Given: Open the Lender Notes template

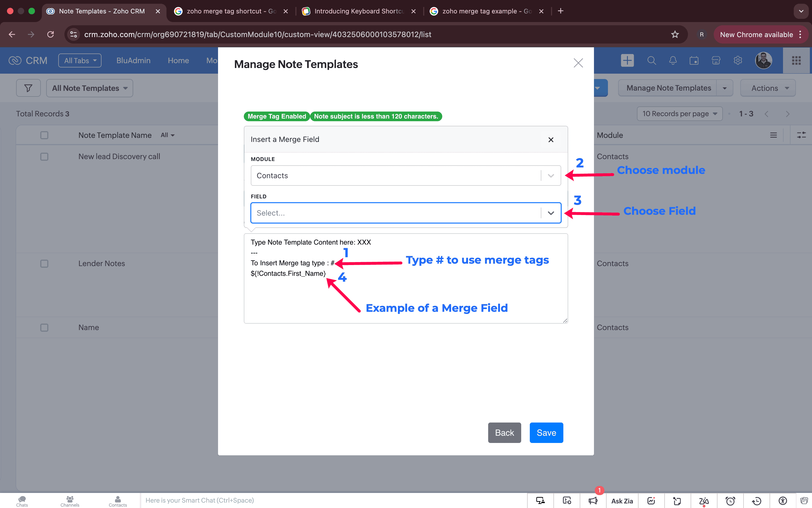Looking at the screenshot, I should coord(102,263).
